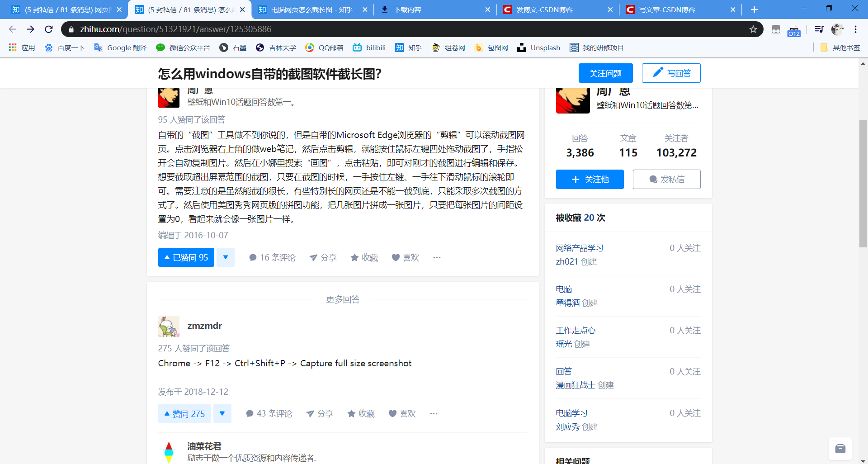Screen dimensions: 868x464
Task: Click the 写回答 button
Action: 671,73
